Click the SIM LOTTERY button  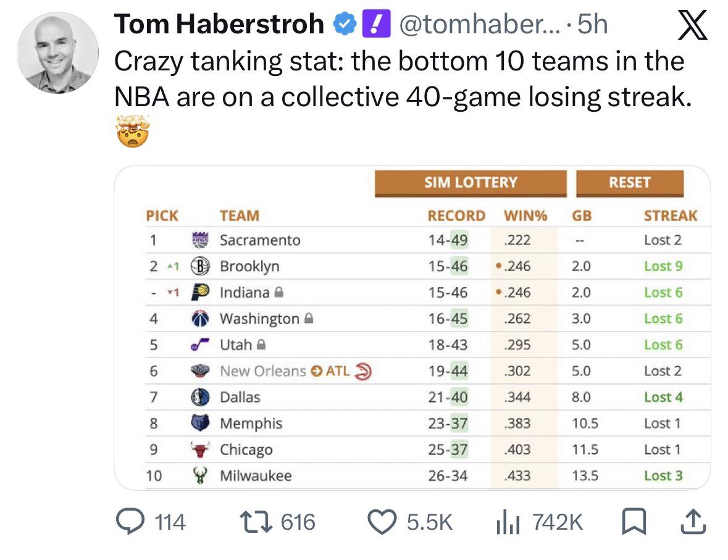coord(471,183)
